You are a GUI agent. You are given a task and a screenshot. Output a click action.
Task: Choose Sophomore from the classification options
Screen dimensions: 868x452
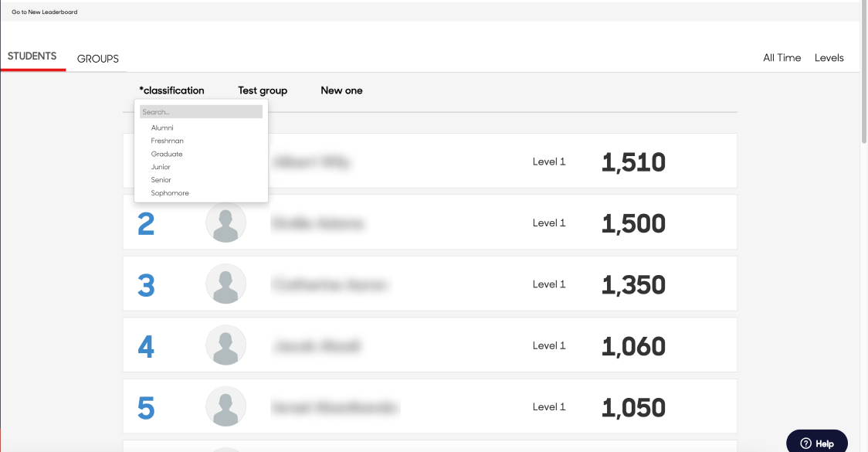click(x=170, y=192)
